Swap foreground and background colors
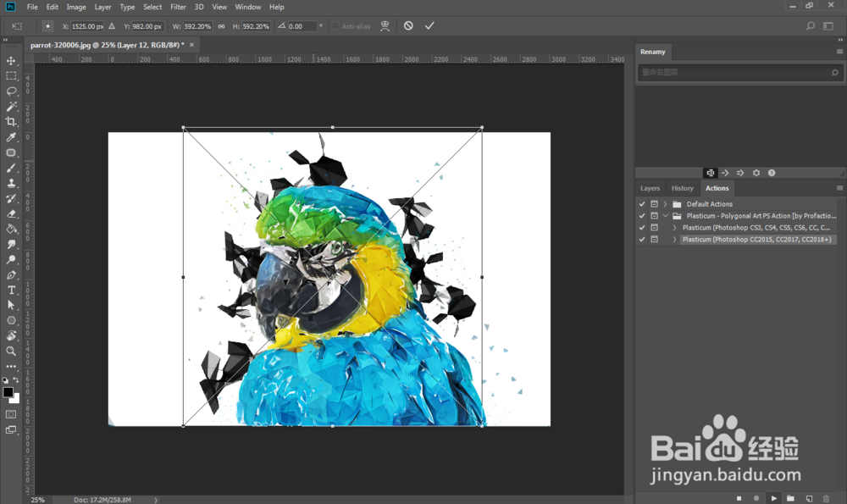The height and width of the screenshot is (504, 847). (x=16, y=380)
